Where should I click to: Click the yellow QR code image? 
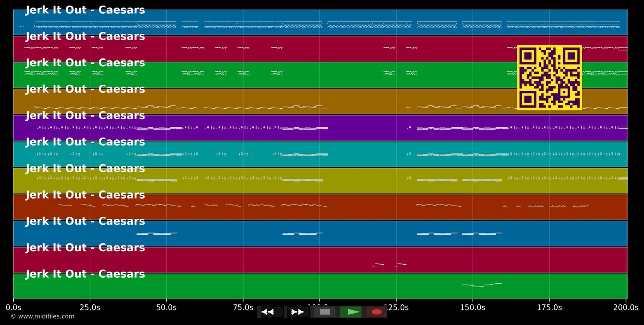(x=550, y=77)
